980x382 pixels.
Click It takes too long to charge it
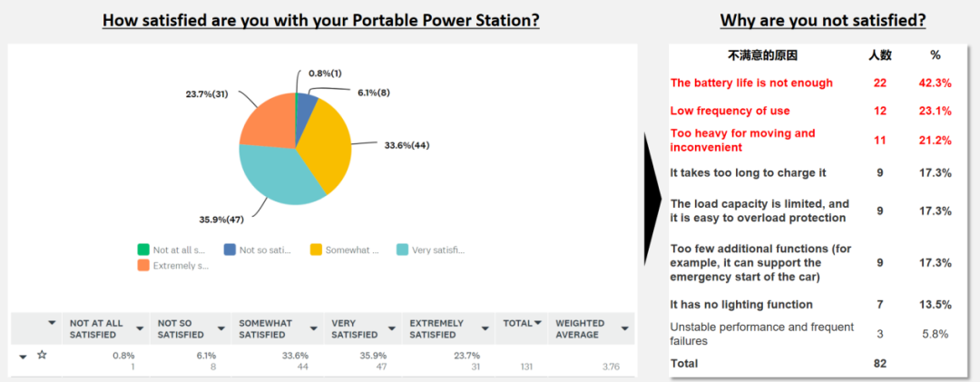tap(748, 172)
